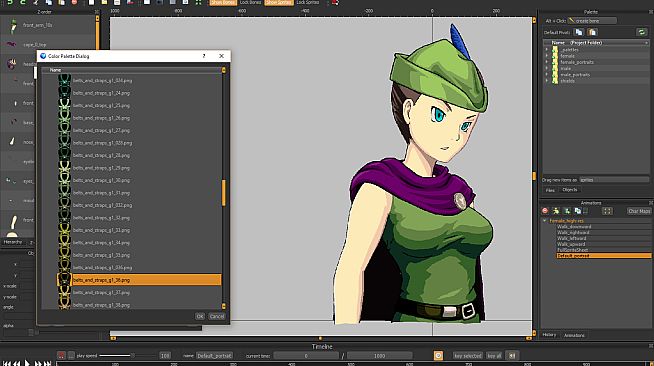The height and width of the screenshot is (366, 654).
Task: Click the red record icon in Timeline controls
Action: 61,356
